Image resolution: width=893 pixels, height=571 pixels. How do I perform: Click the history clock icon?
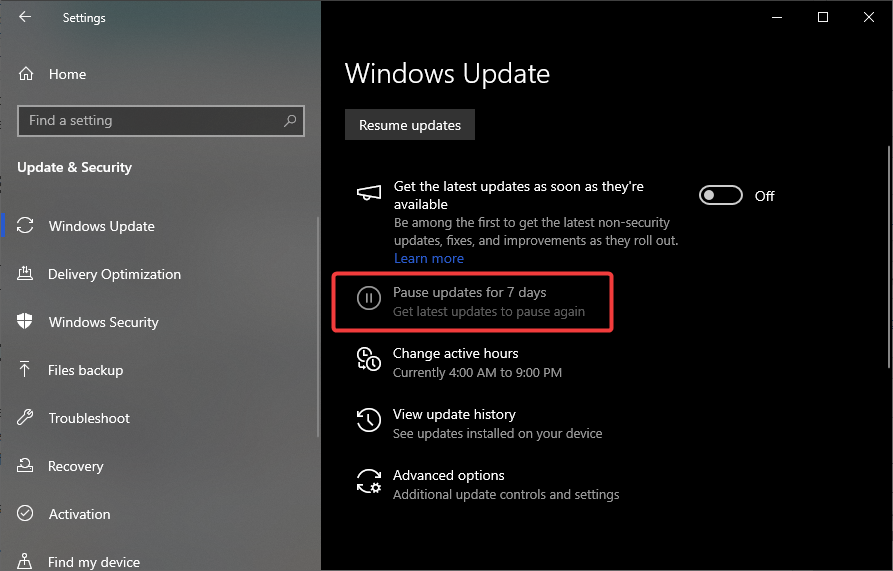(368, 420)
